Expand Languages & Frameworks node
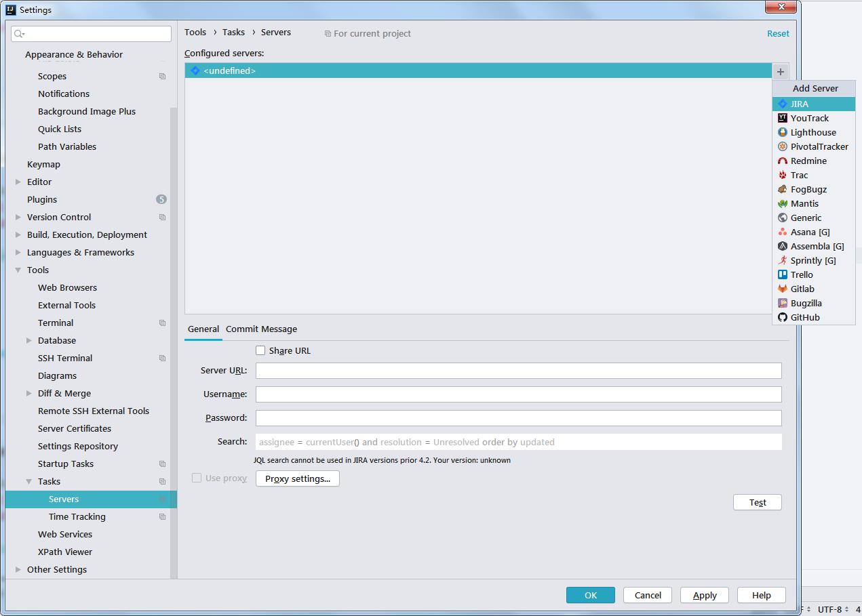 pos(18,252)
